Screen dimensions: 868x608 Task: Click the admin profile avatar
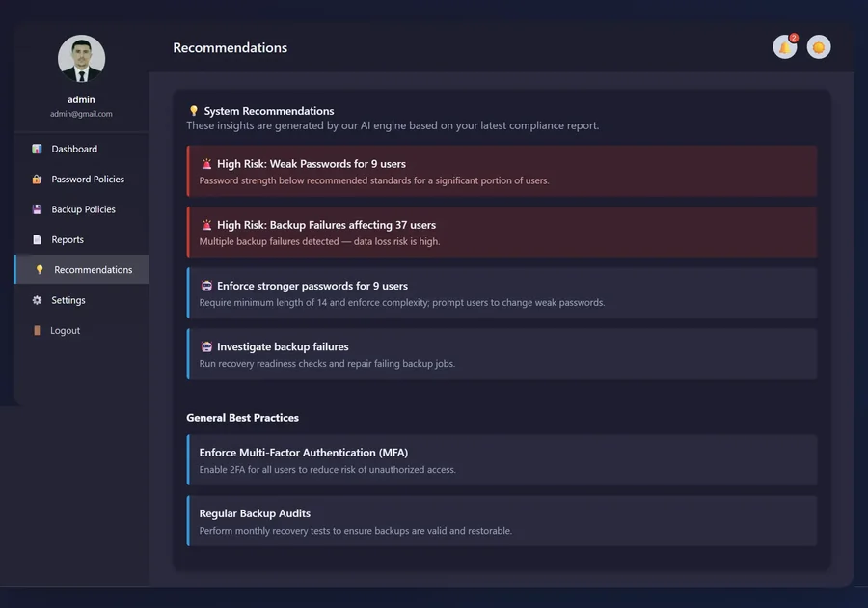click(x=81, y=59)
